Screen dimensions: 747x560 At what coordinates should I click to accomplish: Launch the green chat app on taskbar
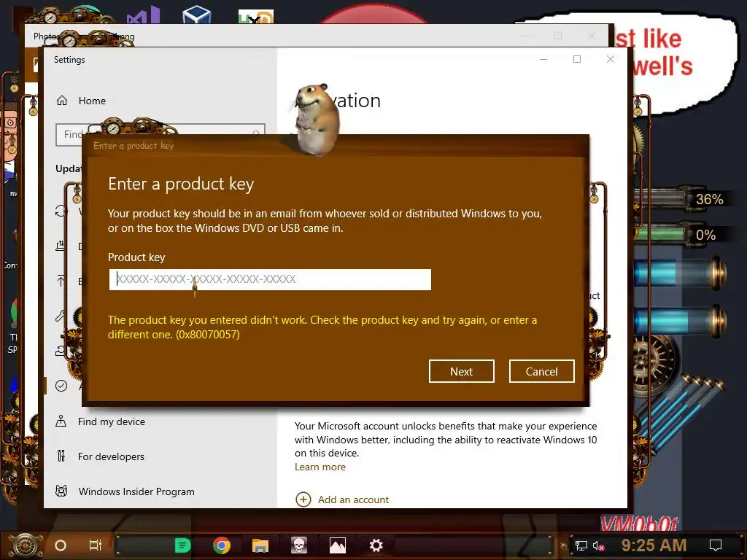tap(183, 545)
